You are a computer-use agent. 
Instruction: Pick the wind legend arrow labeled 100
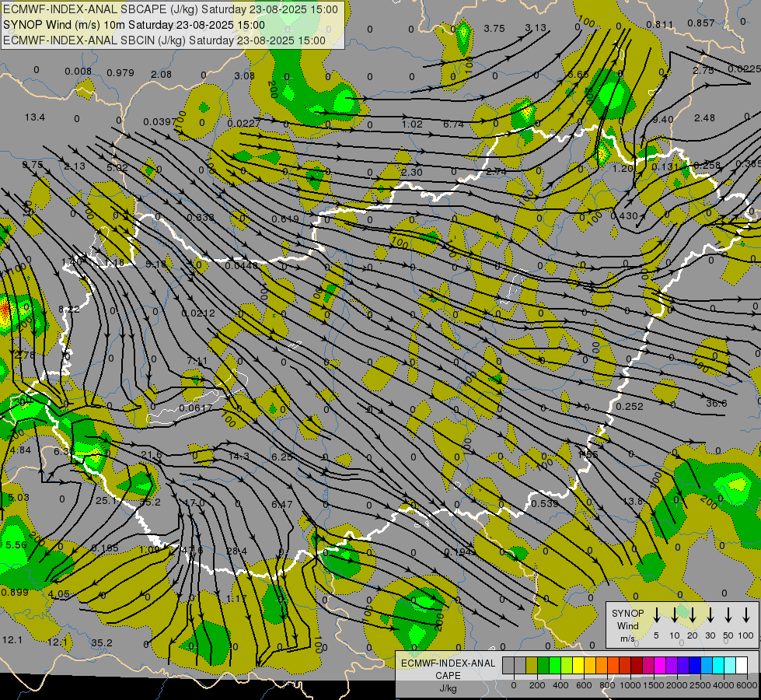(x=746, y=615)
